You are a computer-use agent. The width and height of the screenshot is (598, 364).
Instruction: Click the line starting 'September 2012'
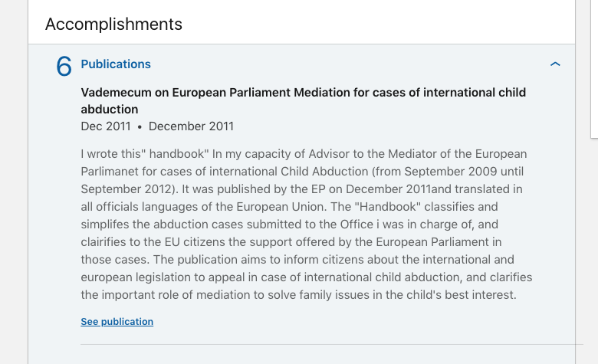pos(301,189)
